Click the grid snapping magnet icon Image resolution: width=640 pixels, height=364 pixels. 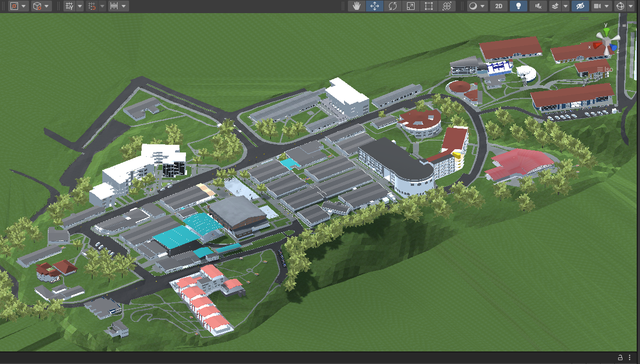pyautogui.click(x=92, y=6)
